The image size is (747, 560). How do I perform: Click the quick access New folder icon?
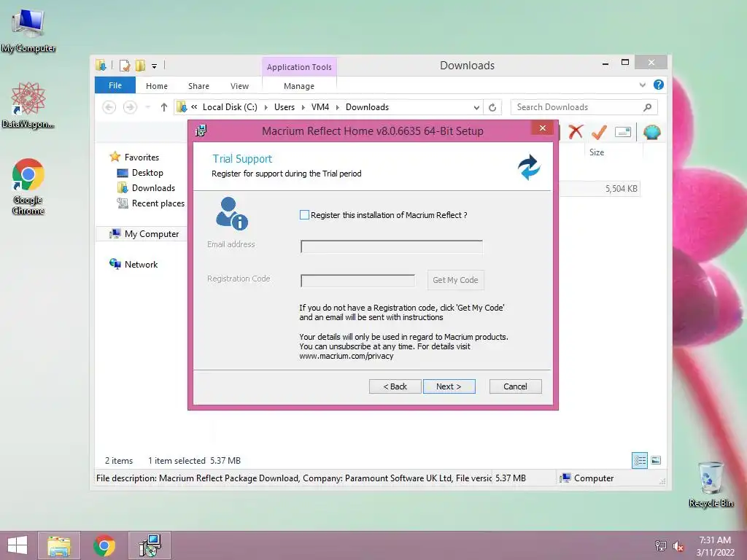[x=141, y=66]
